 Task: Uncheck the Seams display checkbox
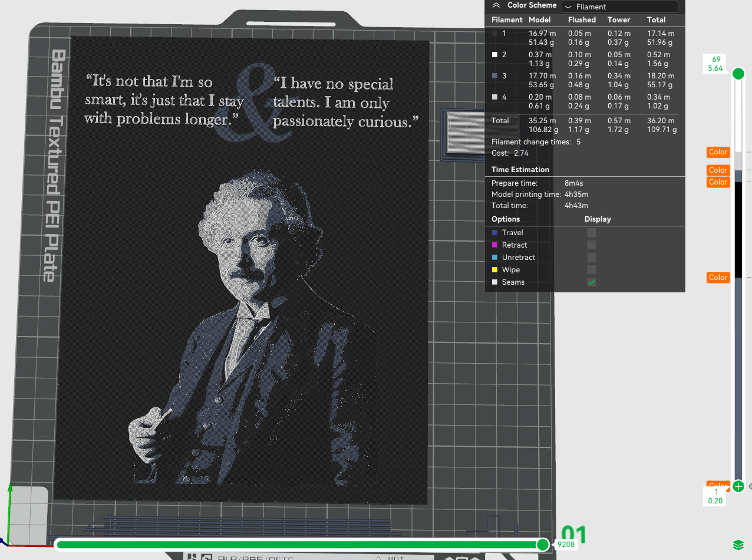pos(591,282)
